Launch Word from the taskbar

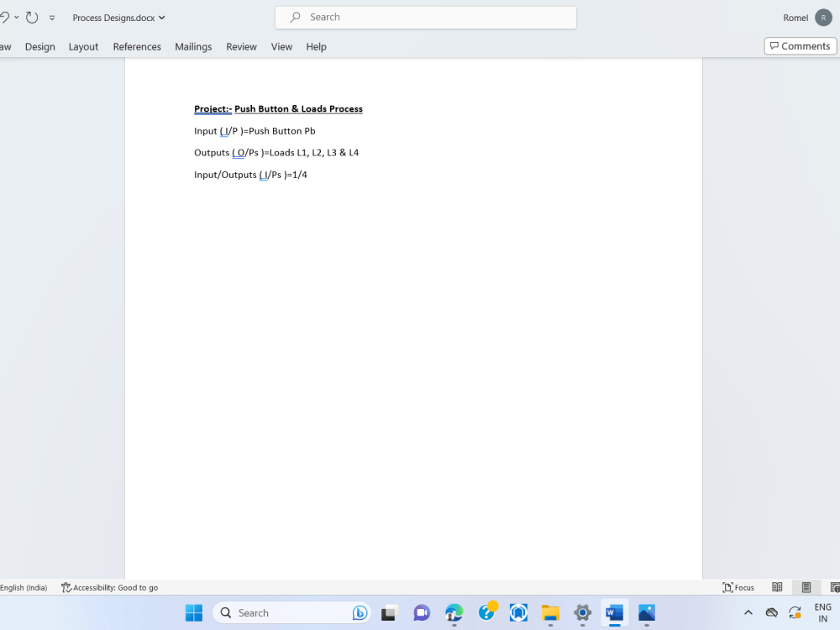614,612
